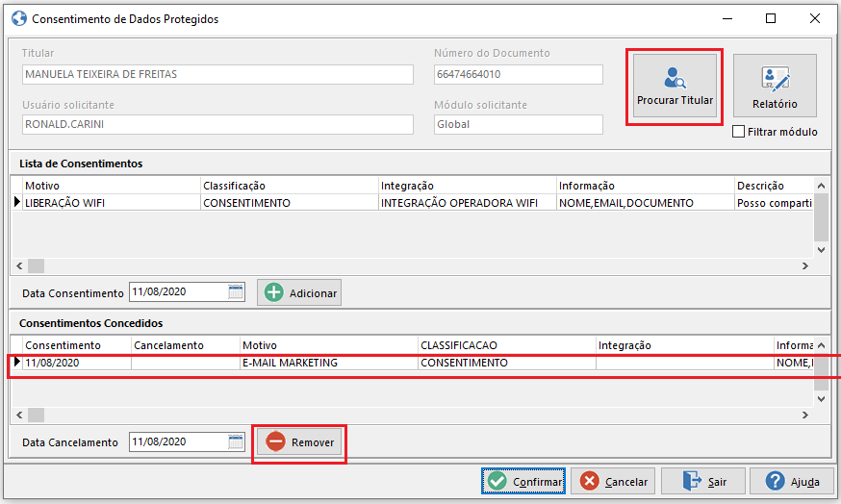
Task: Click the NOME,EMAIL,DOCUMENTO cell
Action: tap(646, 203)
